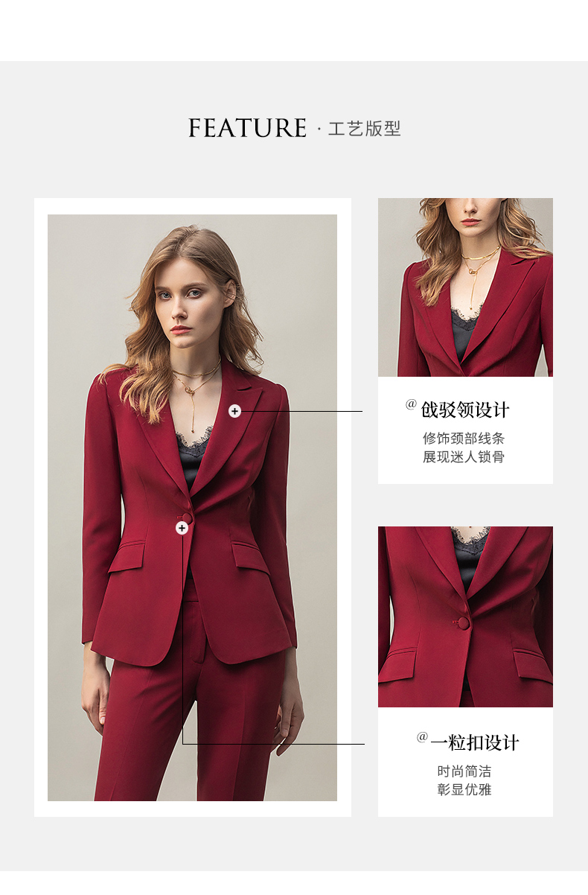Click the 彰显优雅 description line
This screenshot has width=588, height=895.
point(464,790)
